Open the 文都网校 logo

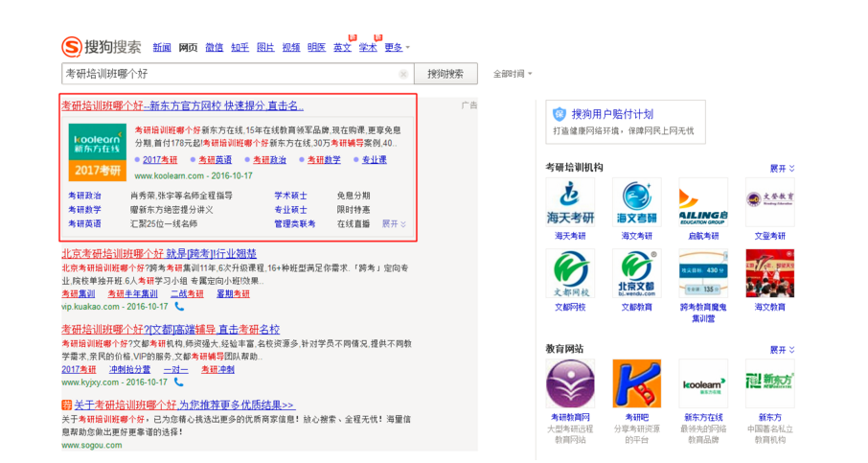[570, 273]
